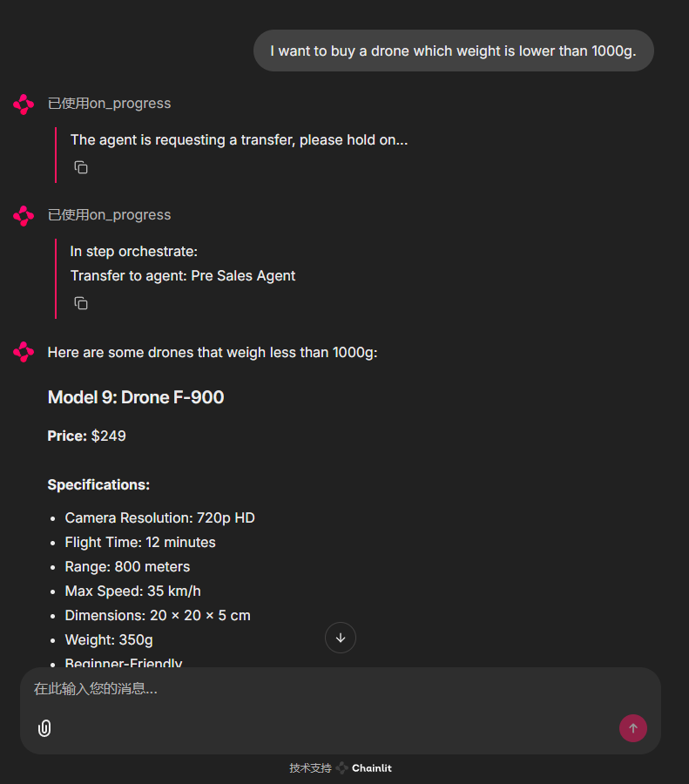Click the "Price: $249" line
This screenshot has height=784, width=689.
pos(87,436)
